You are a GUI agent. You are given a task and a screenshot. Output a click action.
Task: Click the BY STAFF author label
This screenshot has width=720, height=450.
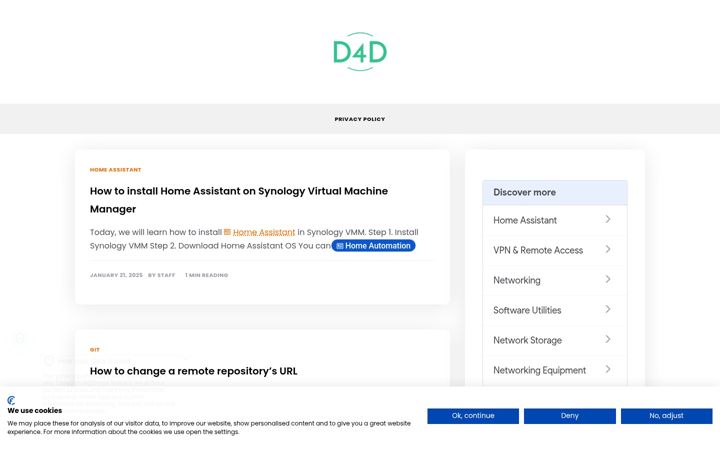pyautogui.click(x=162, y=275)
